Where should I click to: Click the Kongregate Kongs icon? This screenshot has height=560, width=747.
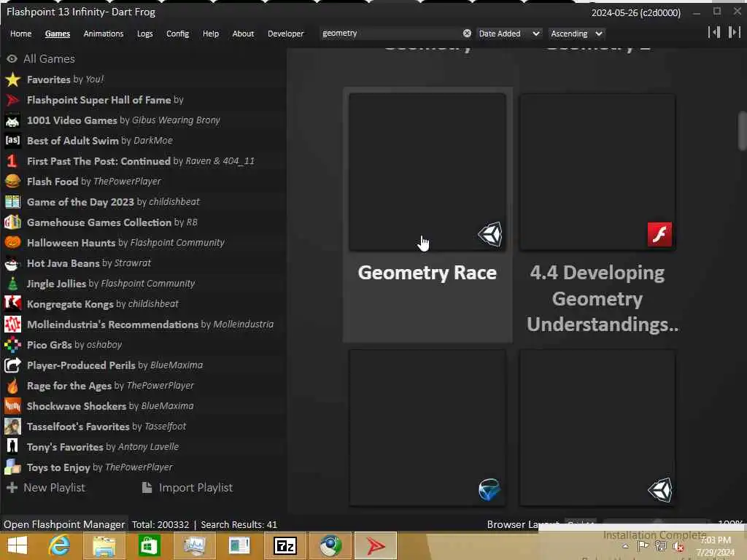[x=12, y=304]
